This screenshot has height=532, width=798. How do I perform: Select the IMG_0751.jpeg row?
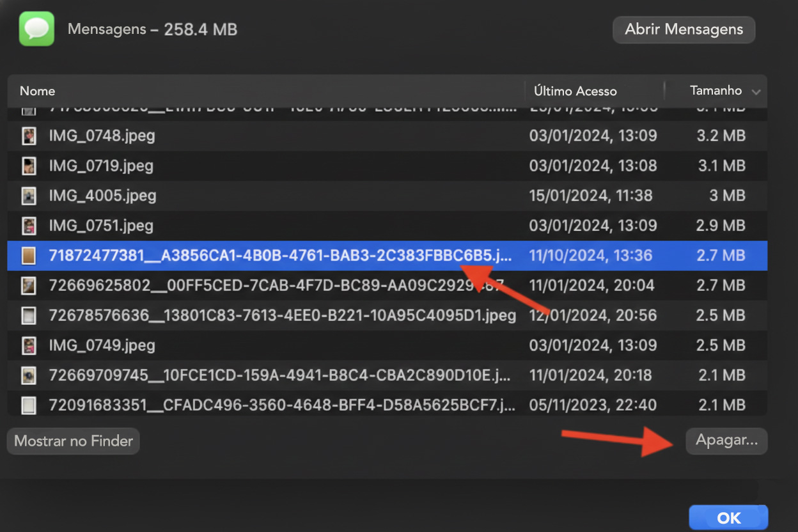[192, 225]
